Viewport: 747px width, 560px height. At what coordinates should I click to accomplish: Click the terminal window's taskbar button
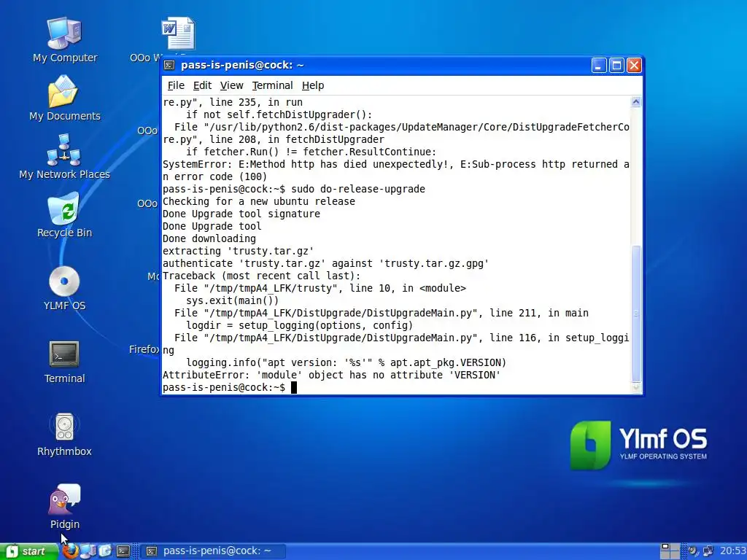[x=214, y=551]
